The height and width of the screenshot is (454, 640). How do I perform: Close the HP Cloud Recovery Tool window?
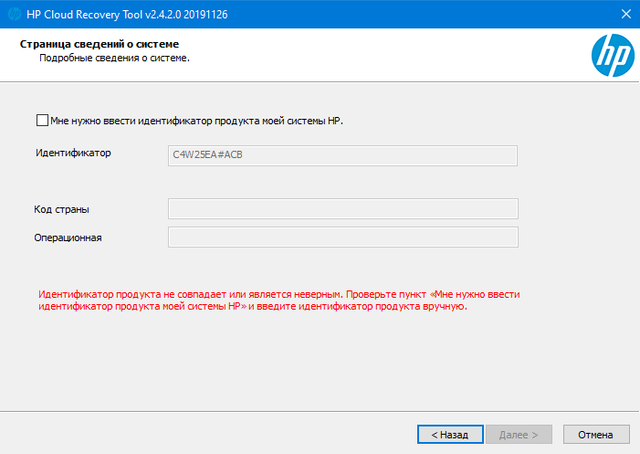coord(626,14)
